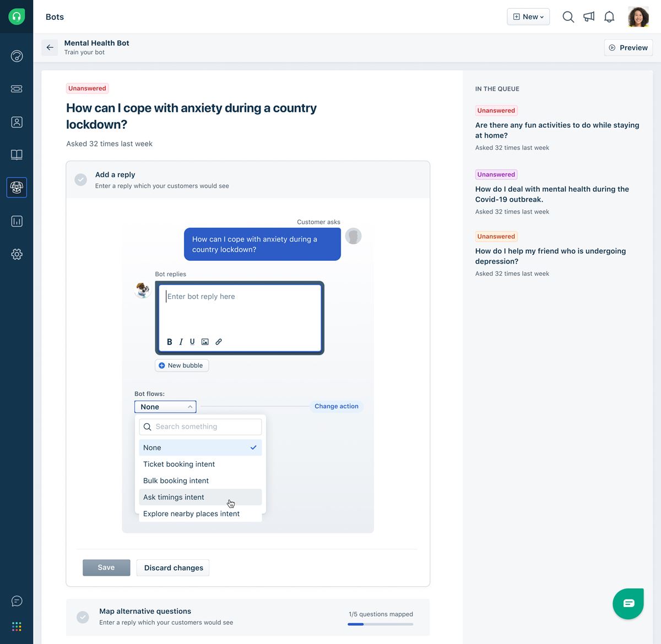Viewport: 661px width, 644px height.
Task: Click the Bold formatting icon
Action: pyautogui.click(x=170, y=342)
